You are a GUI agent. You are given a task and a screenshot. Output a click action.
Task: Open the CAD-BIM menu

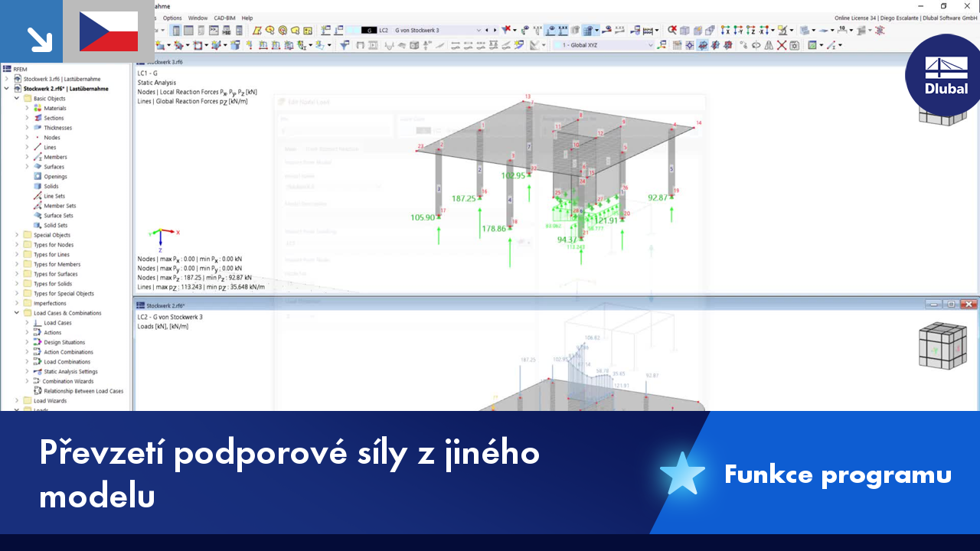(x=225, y=18)
